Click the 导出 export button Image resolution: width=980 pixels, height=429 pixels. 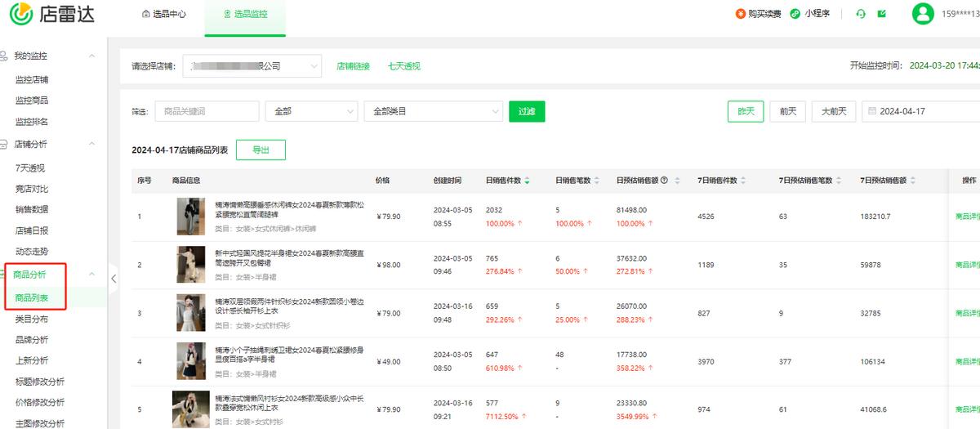(x=261, y=150)
